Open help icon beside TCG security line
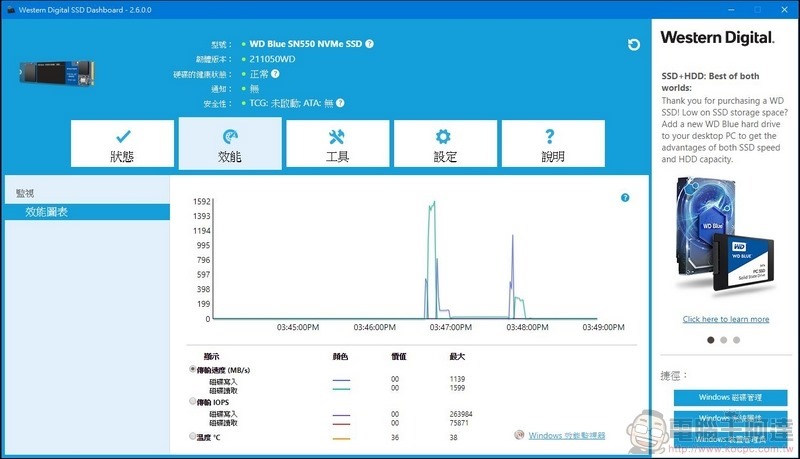Viewport: 800px width, 459px height. (340, 103)
